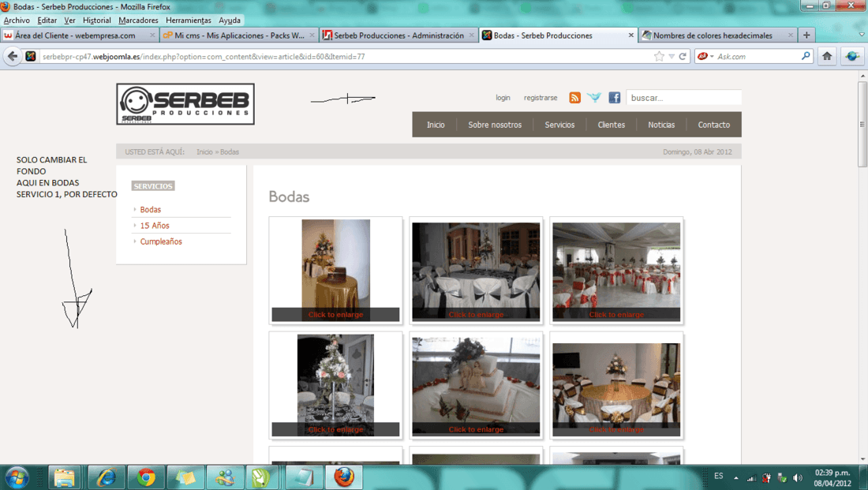Image resolution: width=868 pixels, height=490 pixels.
Task: Open Windows Live Messenger taskbar icon
Action: pos(225,477)
